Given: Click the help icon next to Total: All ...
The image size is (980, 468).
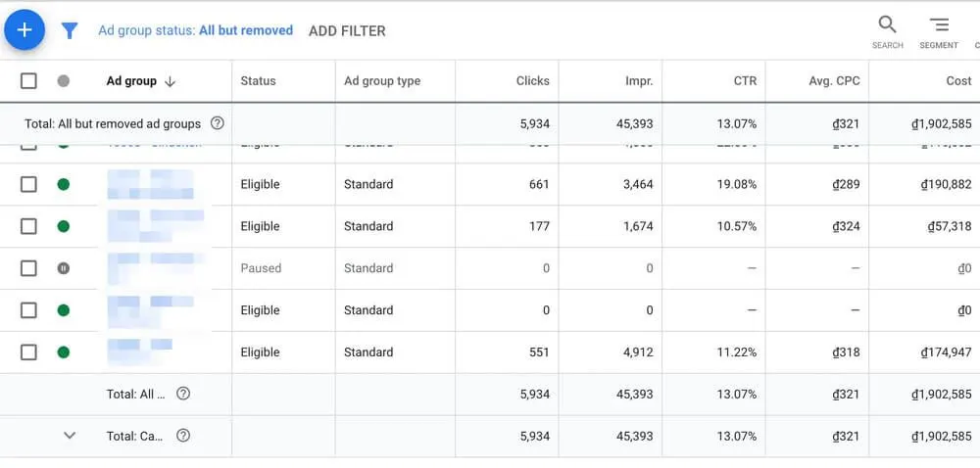Looking at the screenshot, I should (x=183, y=394).
